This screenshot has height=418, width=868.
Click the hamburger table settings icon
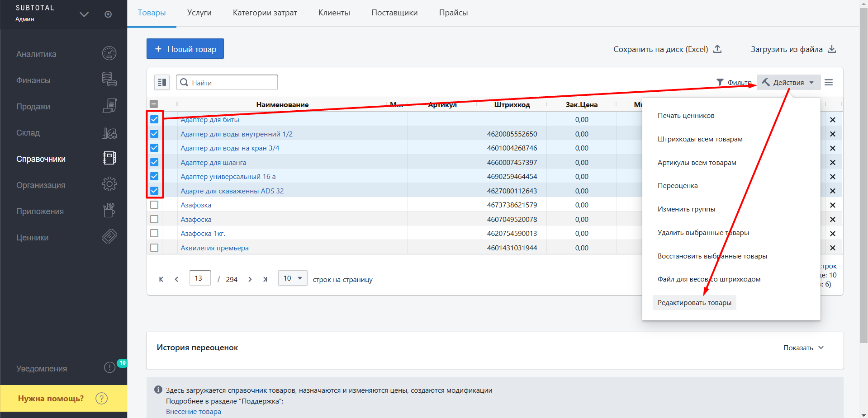(x=829, y=82)
